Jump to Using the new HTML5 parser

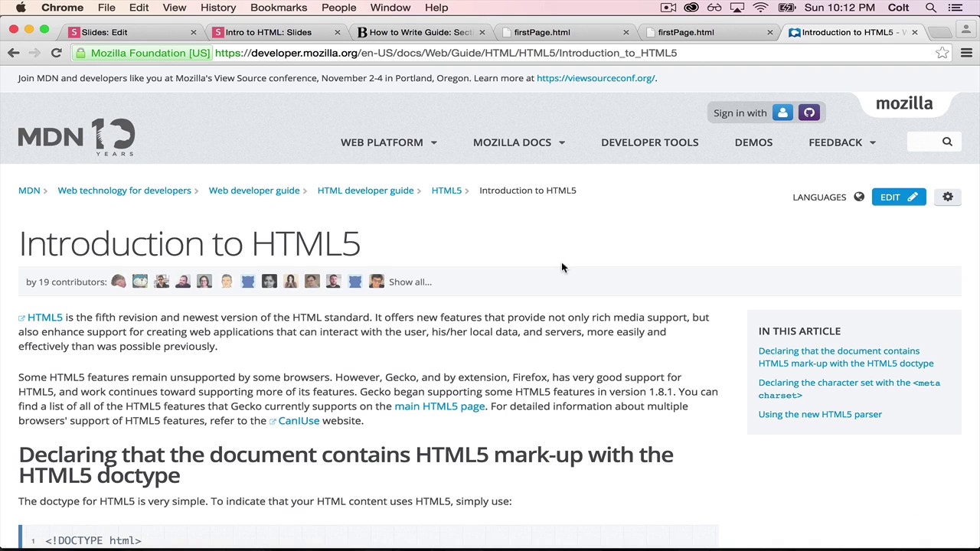pos(820,414)
